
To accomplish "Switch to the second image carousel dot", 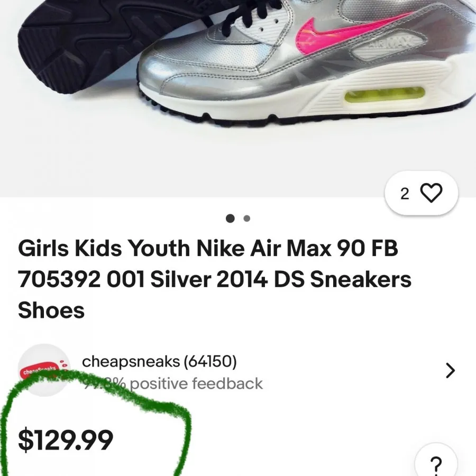I will coord(247,218).
